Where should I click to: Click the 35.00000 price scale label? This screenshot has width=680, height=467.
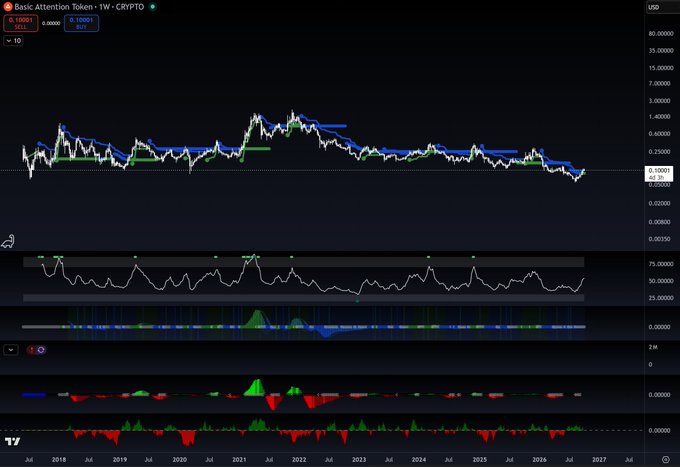pos(661,51)
